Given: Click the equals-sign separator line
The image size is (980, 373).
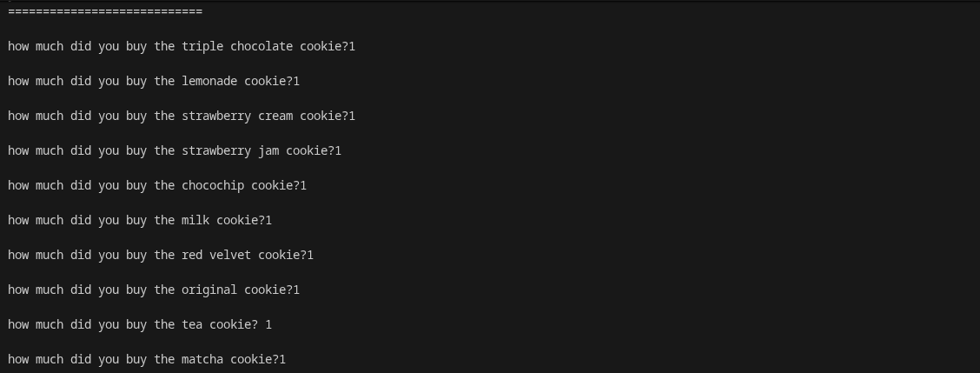Looking at the screenshot, I should pyautogui.click(x=104, y=11).
